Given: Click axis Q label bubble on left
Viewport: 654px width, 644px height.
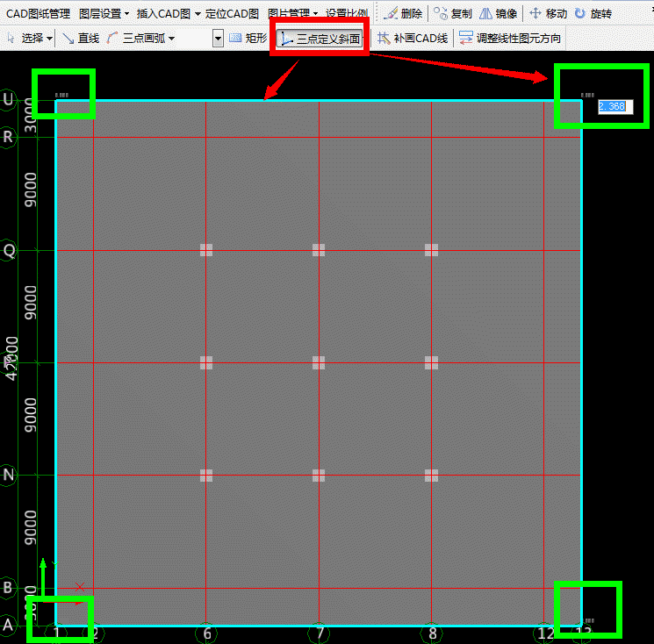Looking at the screenshot, I should click(10, 250).
